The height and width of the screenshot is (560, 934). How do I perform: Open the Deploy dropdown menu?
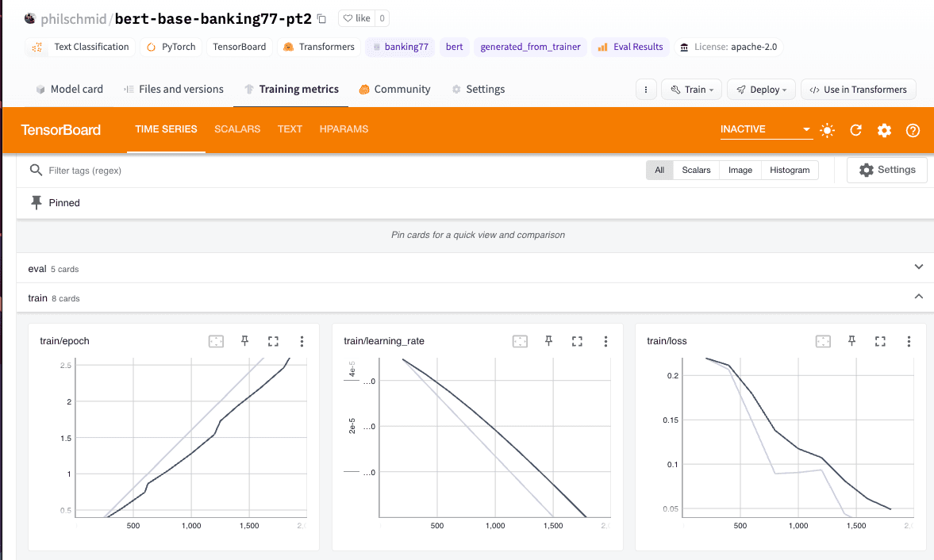[761, 90]
